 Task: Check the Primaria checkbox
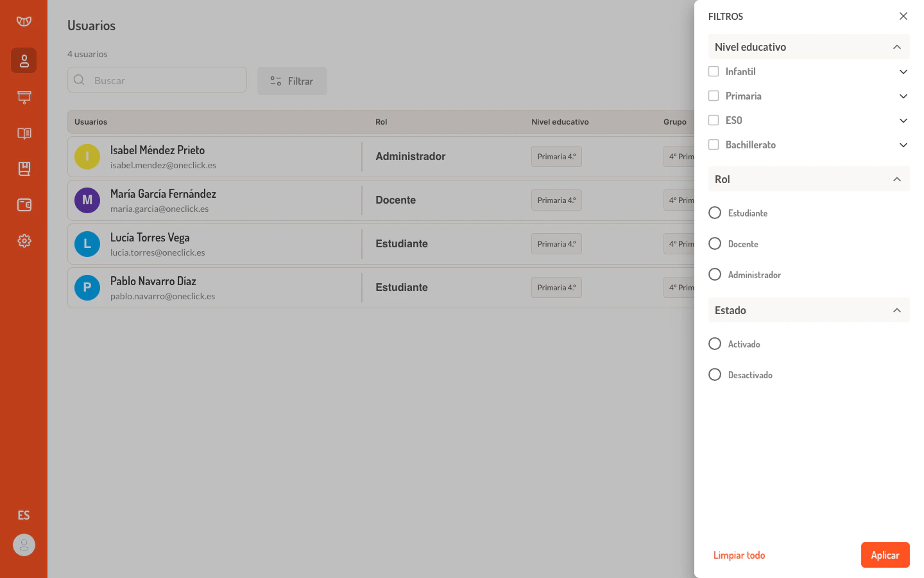click(x=714, y=96)
